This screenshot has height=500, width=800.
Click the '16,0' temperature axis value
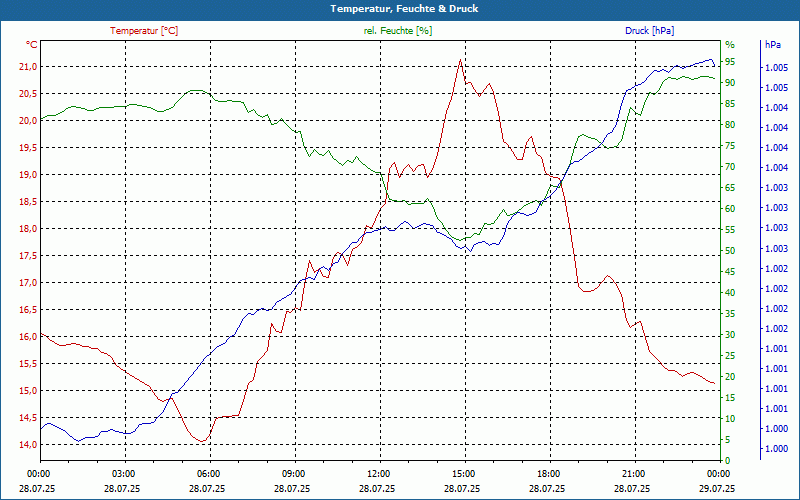(29, 337)
